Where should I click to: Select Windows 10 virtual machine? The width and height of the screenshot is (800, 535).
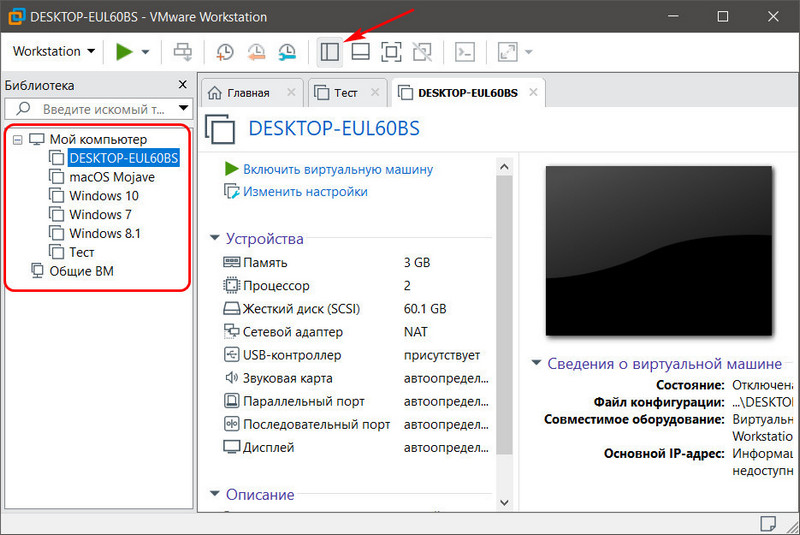(x=104, y=196)
